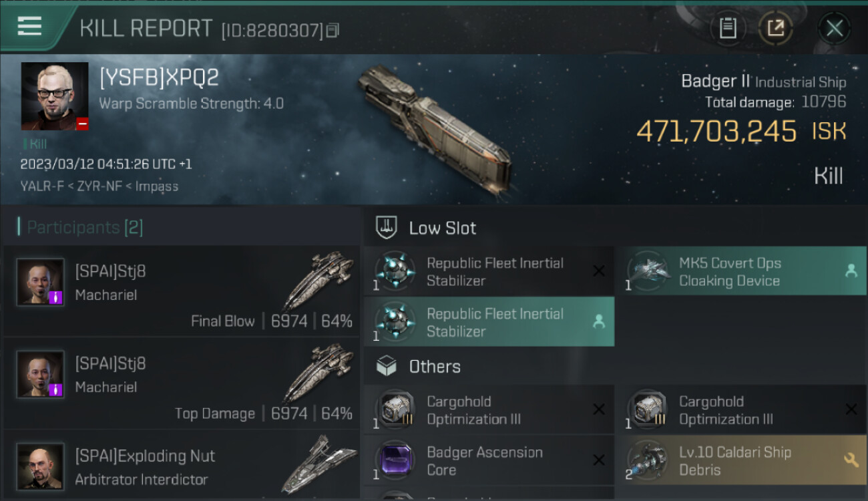
Task: Open the clipboard fitting icon
Action: (727, 28)
